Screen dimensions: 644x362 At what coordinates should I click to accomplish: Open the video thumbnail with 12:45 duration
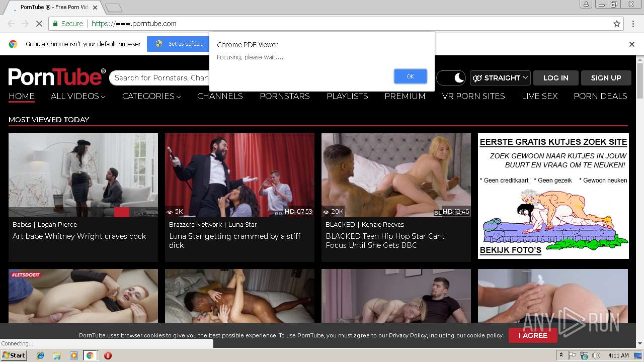click(x=396, y=175)
